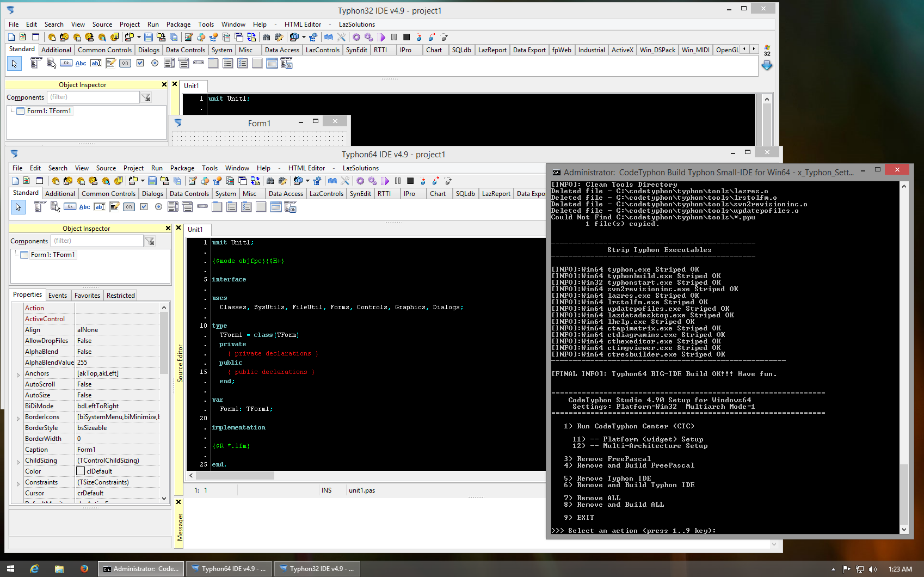Switch to Favorites tab in Object Inspector
Screen dimensions: 924x577
[x=87, y=296]
